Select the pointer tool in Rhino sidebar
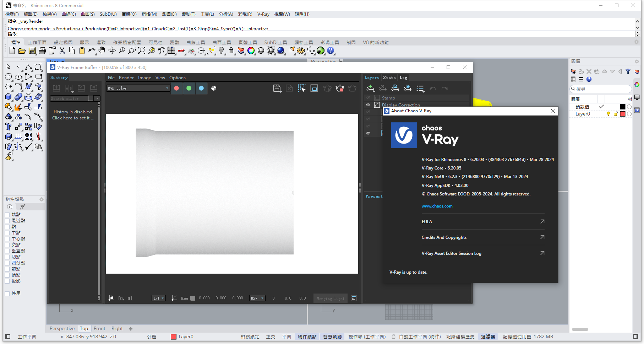The width and height of the screenshot is (644, 344). coord(9,67)
